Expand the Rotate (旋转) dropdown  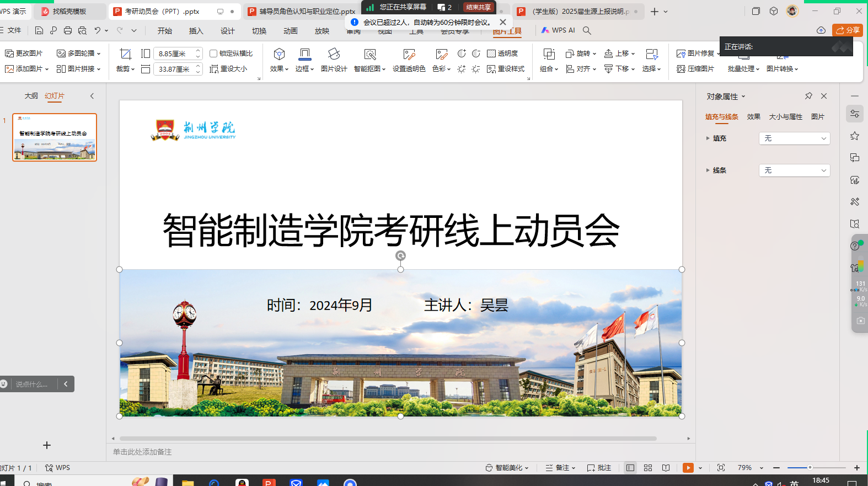[x=581, y=54]
